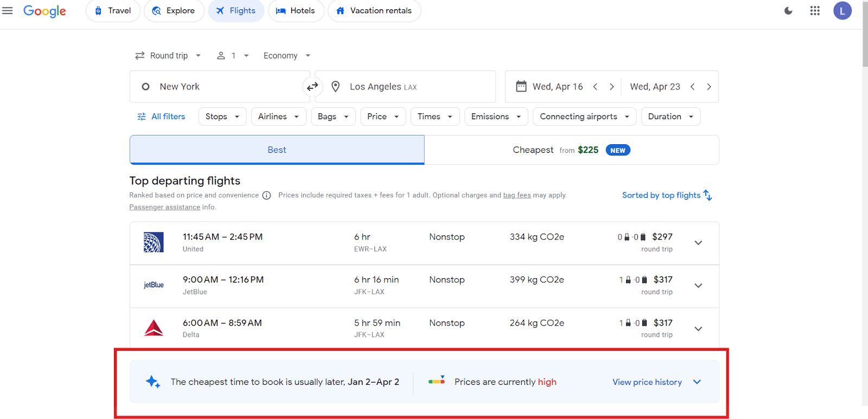Click View price history link
This screenshot has height=419, width=868.
tap(647, 382)
